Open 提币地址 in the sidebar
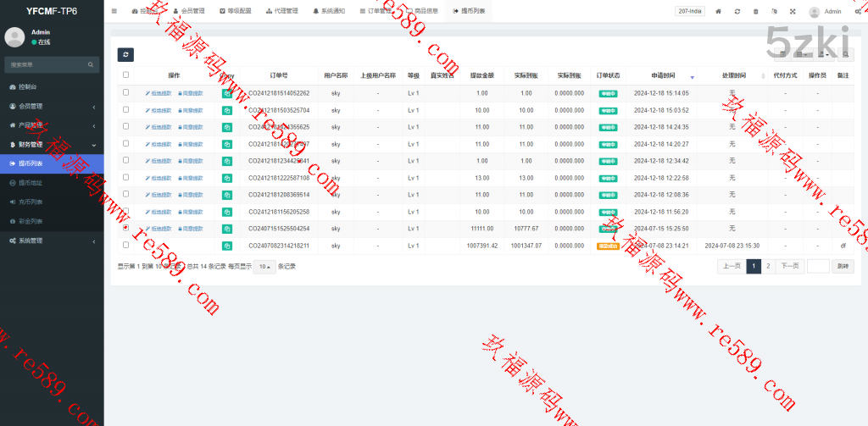Screen dimensions: 868x426 pyautogui.click(x=31, y=183)
